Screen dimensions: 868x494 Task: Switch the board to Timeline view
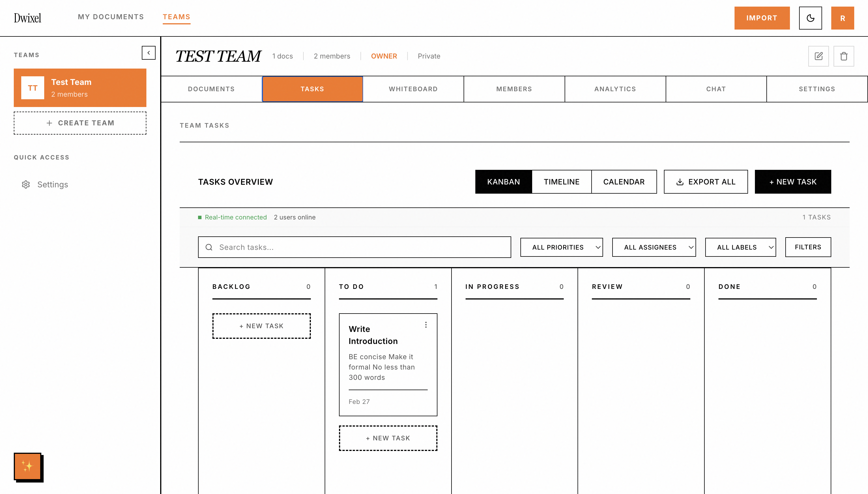[x=561, y=182]
